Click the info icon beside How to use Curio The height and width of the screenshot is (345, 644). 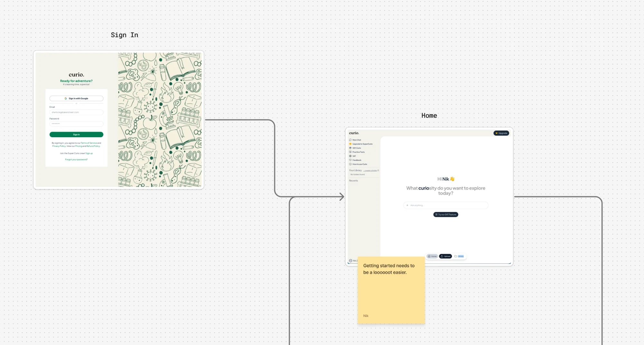[350, 164]
